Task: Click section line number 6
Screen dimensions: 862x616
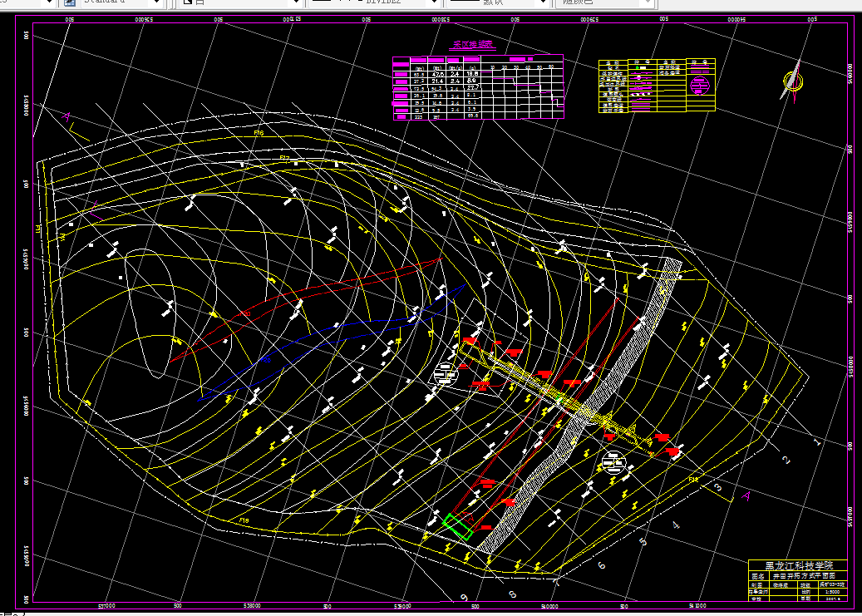Action: pyautogui.click(x=602, y=564)
